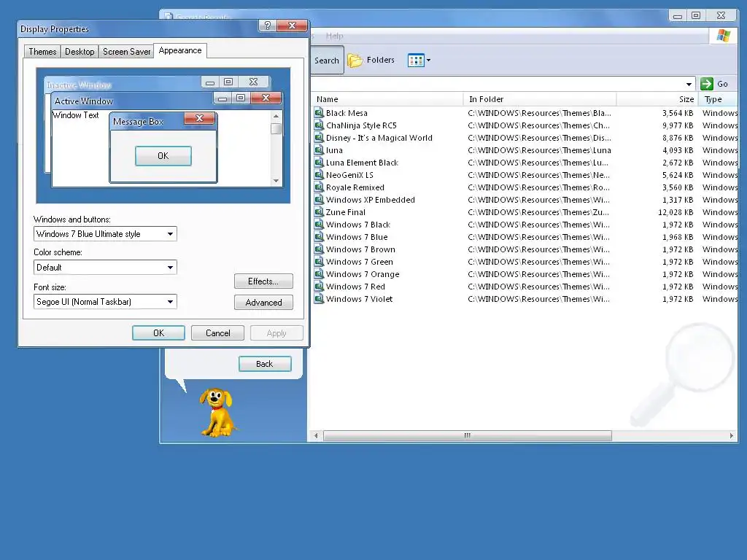Click the Royale Remixed file icon
The width and height of the screenshot is (747, 560).
[x=320, y=187]
